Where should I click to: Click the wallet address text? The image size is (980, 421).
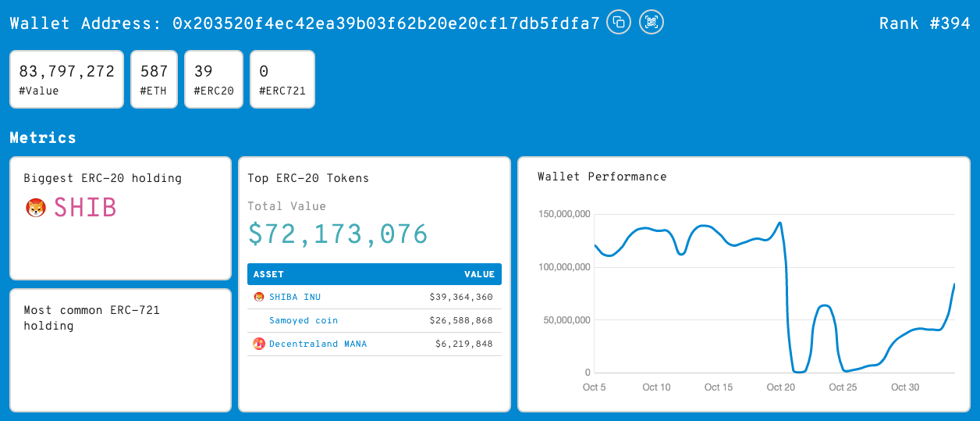tap(386, 23)
